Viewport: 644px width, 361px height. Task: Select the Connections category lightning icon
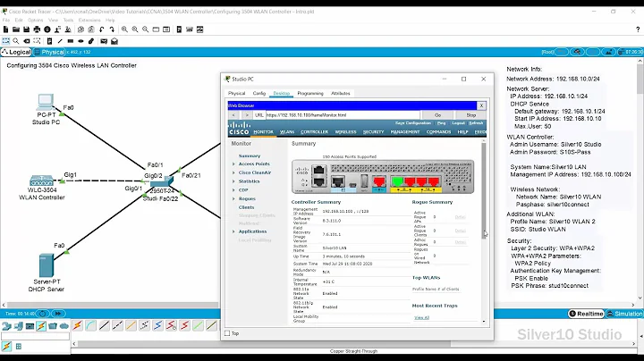coord(41,326)
